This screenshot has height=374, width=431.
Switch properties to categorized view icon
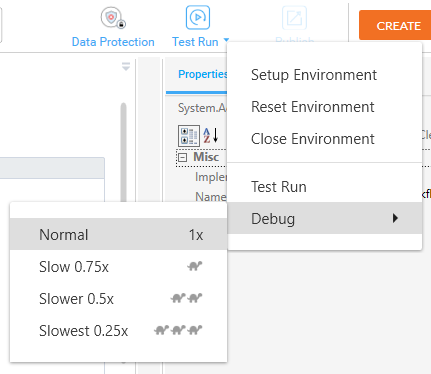[x=189, y=136]
